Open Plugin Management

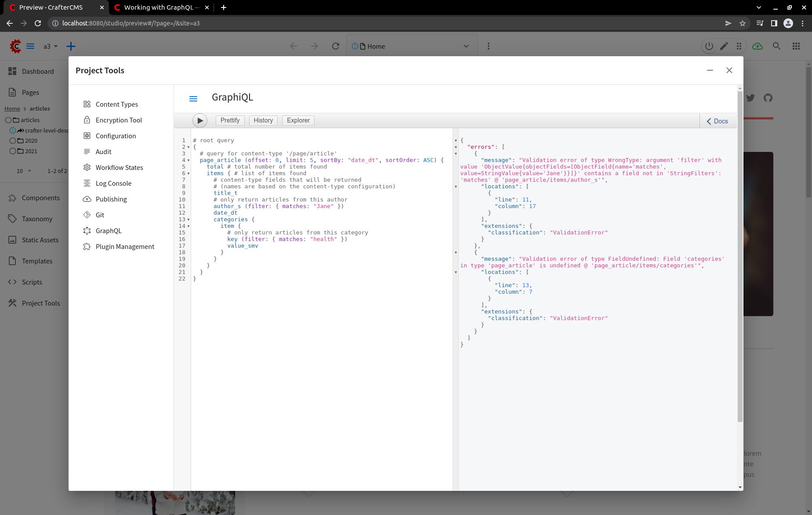[x=125, y=246]
